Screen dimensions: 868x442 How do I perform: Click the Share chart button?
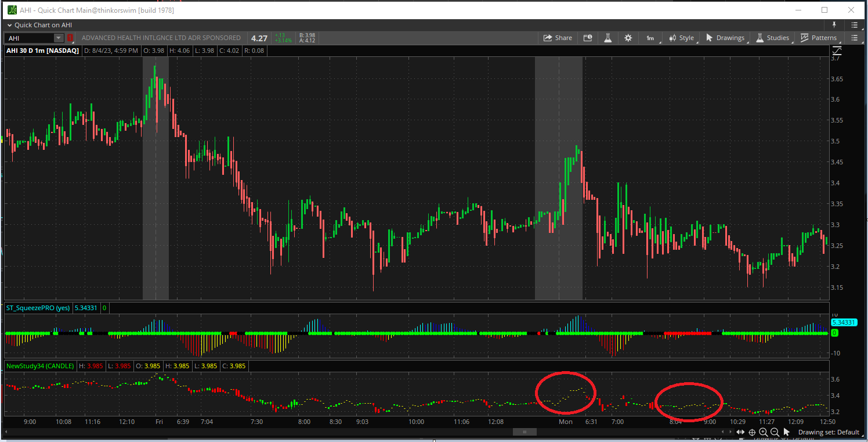(x=557, y=38)
